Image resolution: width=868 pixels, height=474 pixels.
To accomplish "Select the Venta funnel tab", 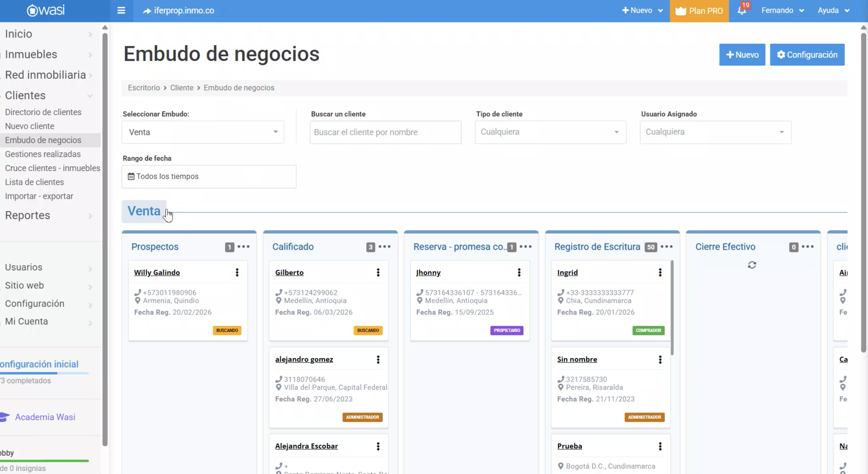I will coord(144,211).
